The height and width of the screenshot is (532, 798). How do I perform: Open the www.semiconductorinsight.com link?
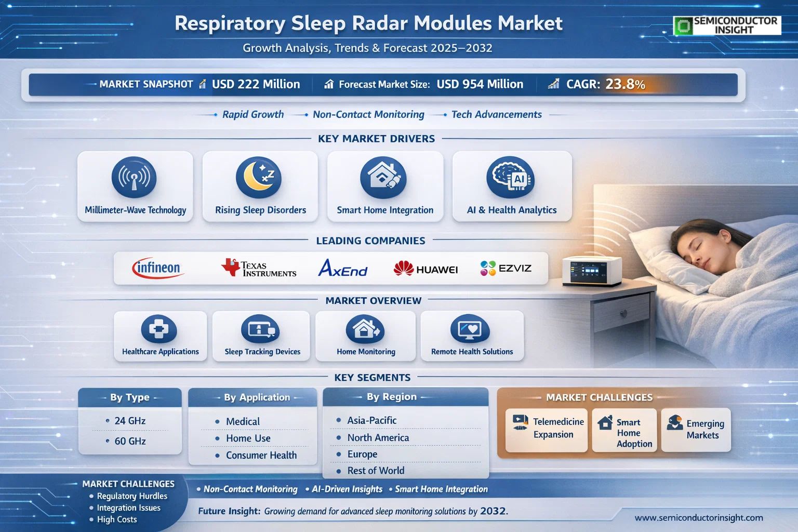coord(699,517)
